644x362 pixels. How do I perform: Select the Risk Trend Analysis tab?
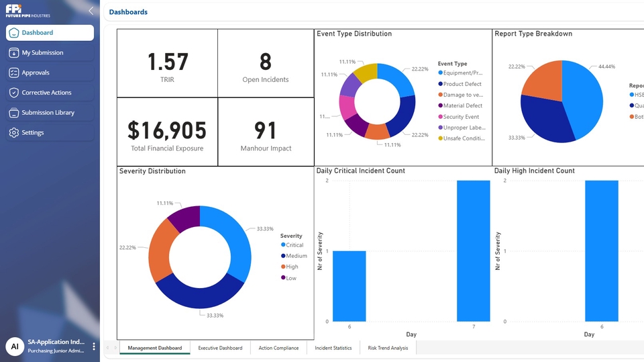point(388,348)
